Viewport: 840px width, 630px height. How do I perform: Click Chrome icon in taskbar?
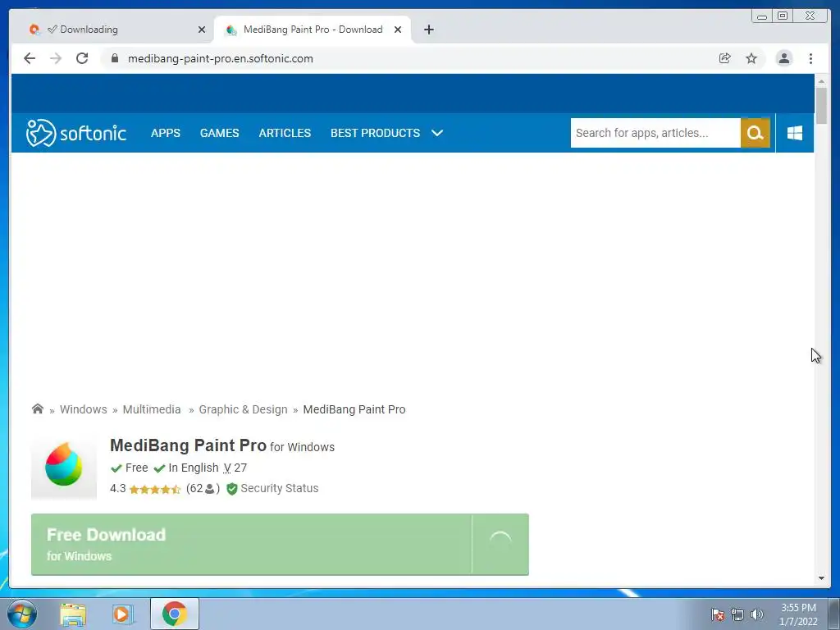click(x=174, y=614)
